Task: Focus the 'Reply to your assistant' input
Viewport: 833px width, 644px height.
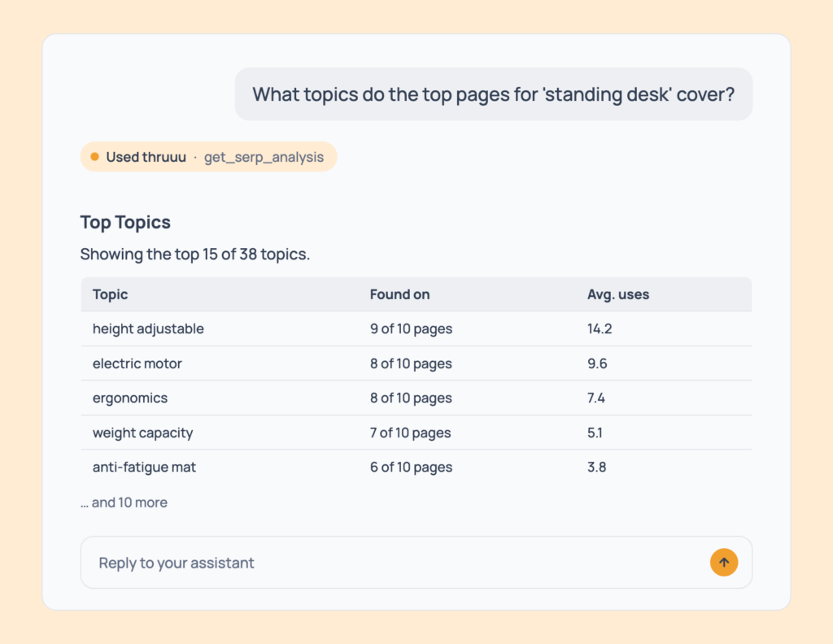Action: click(416, 562)
